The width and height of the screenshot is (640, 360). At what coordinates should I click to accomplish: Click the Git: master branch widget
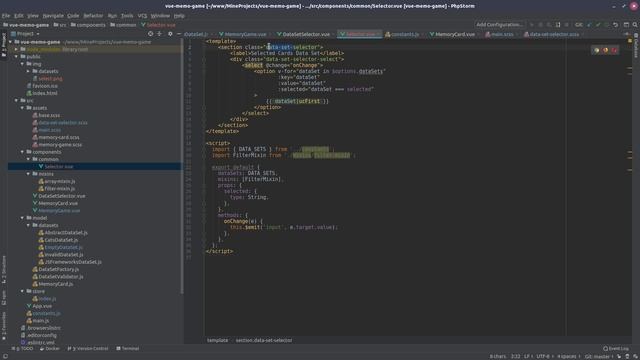[598, 356]
